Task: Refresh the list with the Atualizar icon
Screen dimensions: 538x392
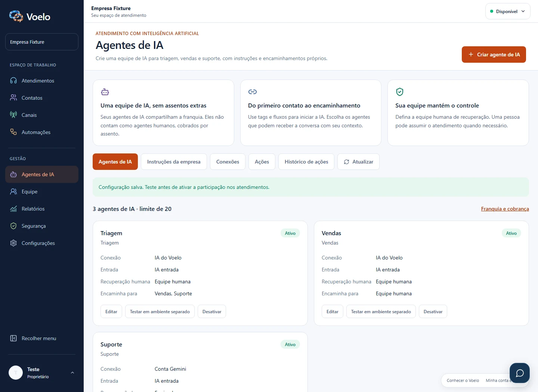Action: pyautogui.click(x=347, y=162)
